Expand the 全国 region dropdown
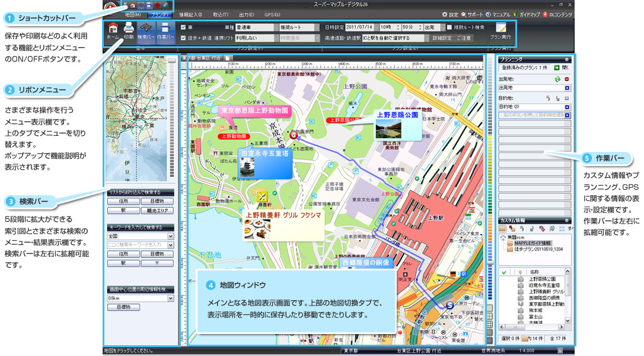This screenshot has height=356, width=644. coord(171,236)
